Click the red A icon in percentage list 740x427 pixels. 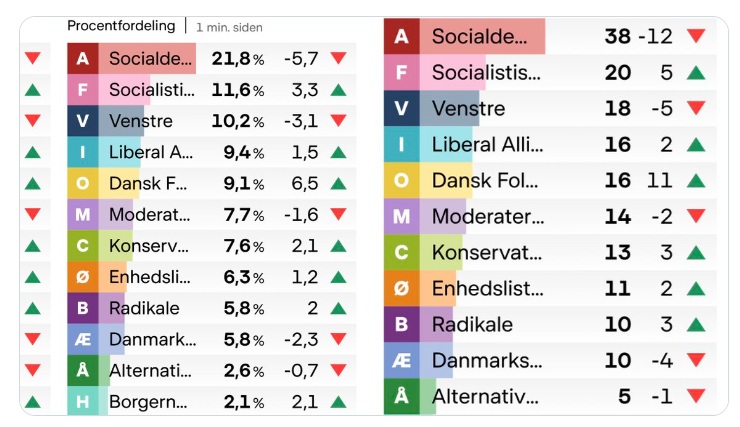tap(83, 59)
